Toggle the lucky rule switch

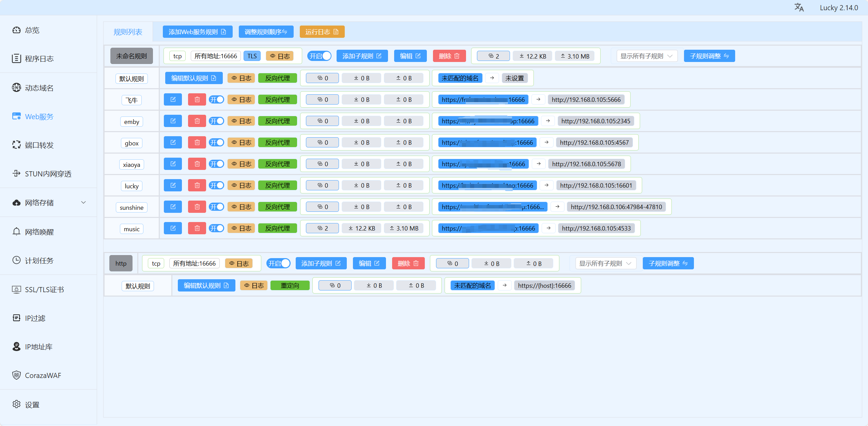pyautogui.click(x=216, y=185)
